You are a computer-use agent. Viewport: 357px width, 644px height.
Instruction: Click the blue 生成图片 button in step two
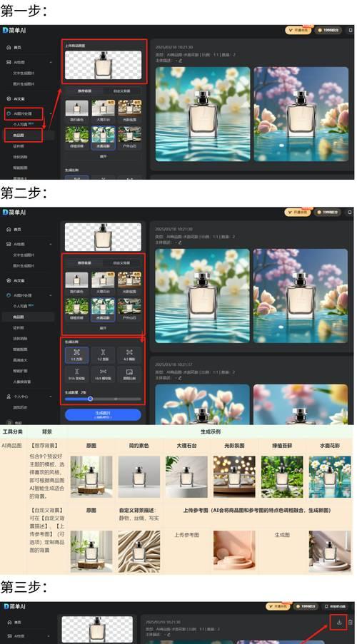click(x=103, y=414)
